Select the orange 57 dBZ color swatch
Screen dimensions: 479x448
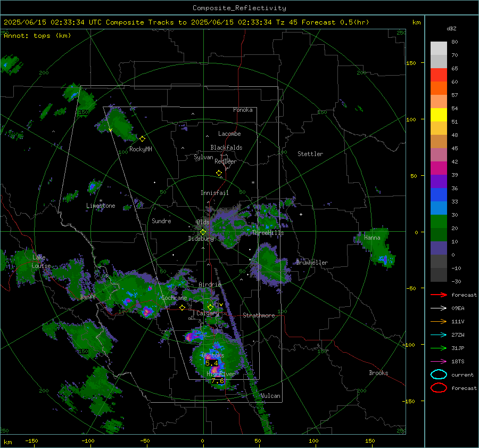[439, 88]
